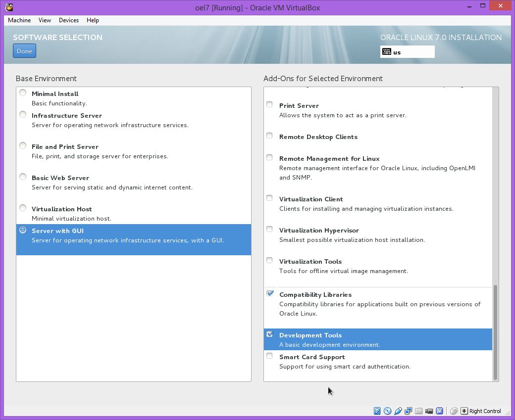Close the VirtualBox window

point(500,5)
